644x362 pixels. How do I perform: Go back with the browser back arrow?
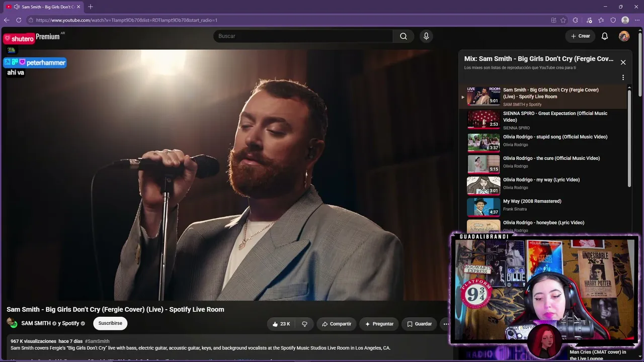coord(7,20)
